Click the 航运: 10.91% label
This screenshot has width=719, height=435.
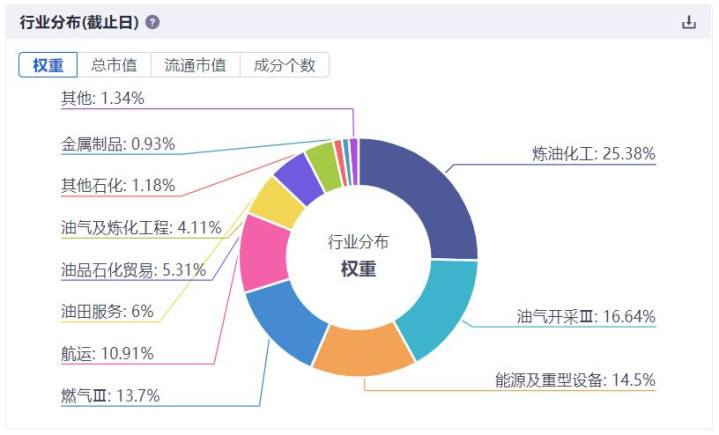coord(107,353)
